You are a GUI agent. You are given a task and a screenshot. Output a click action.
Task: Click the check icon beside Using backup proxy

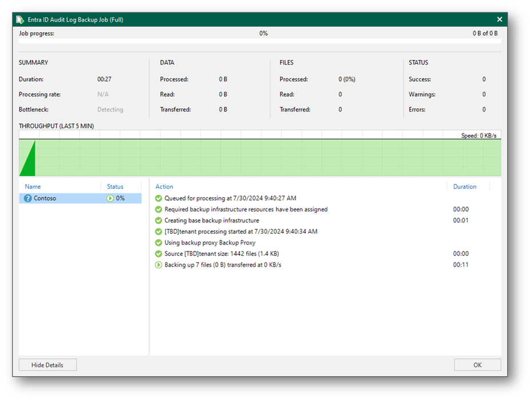point(159,243)
